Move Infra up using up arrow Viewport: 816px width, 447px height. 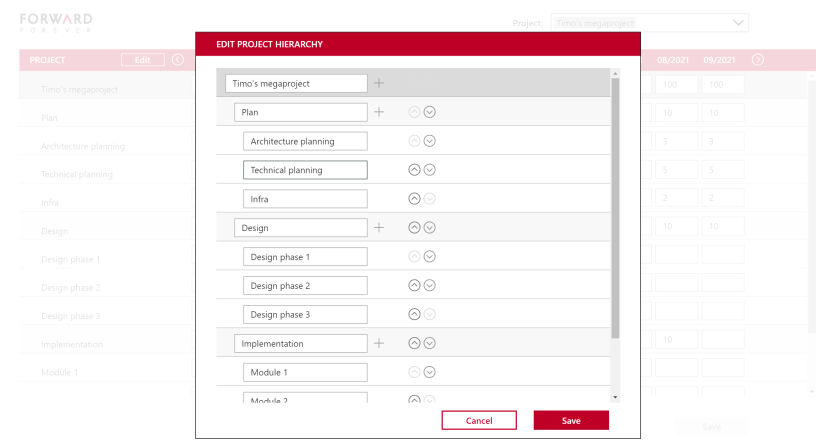point(415,199)
